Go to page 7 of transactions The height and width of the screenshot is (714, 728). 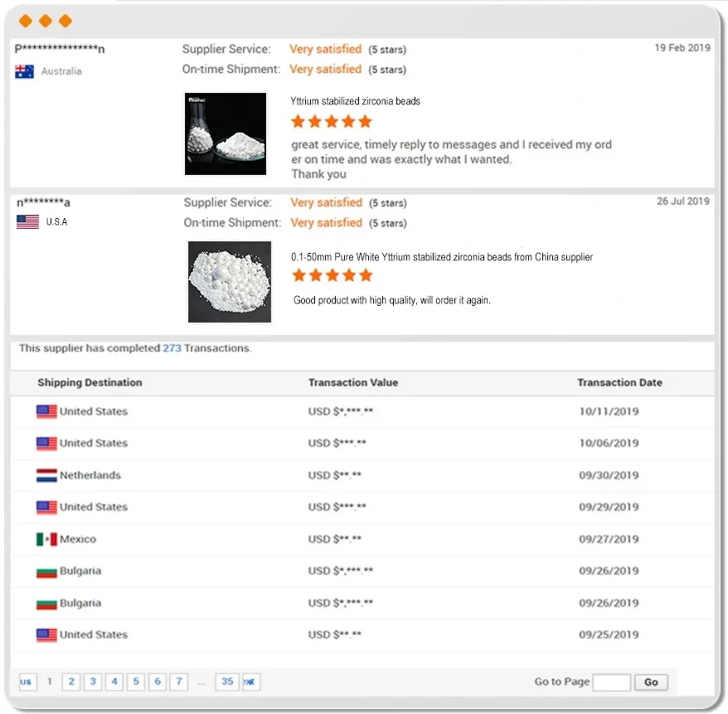click(179, 682)
